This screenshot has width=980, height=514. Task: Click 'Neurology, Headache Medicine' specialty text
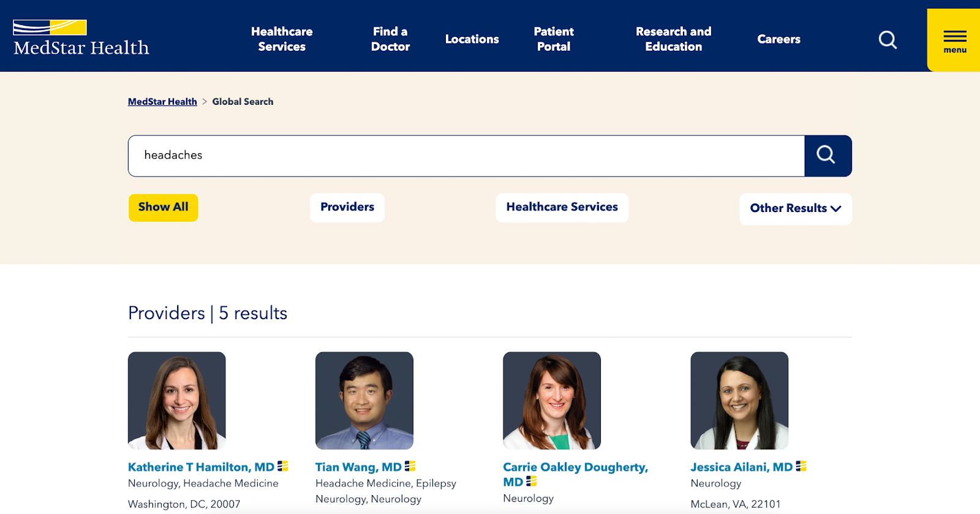point(203,483)
